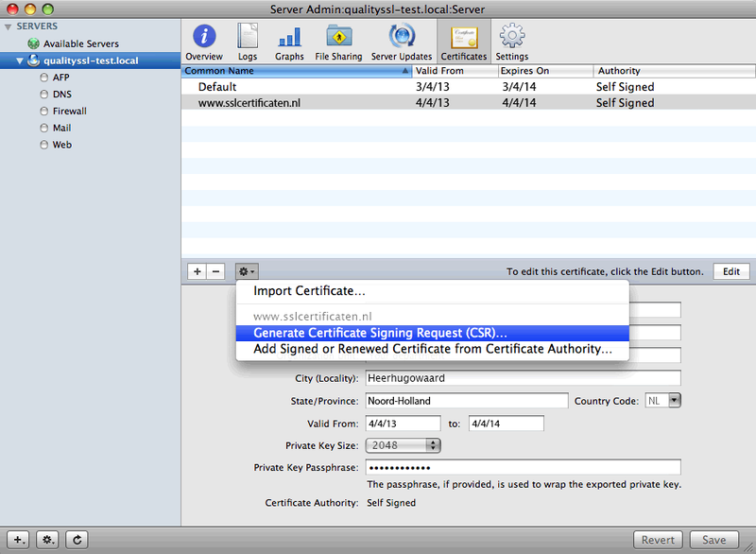Select the www.sslcertificaten.nl certificate row

coord(469,103)
